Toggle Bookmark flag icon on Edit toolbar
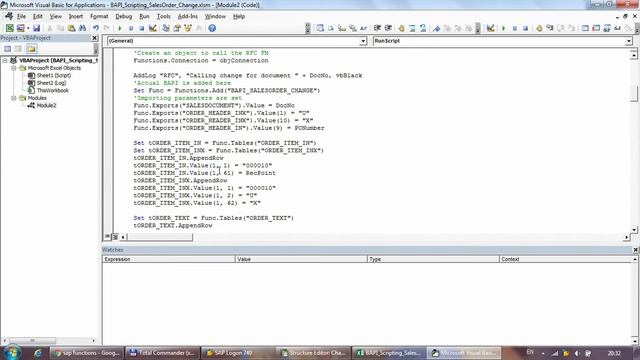Viewport: 640px width, 360px height. [436, 28]
